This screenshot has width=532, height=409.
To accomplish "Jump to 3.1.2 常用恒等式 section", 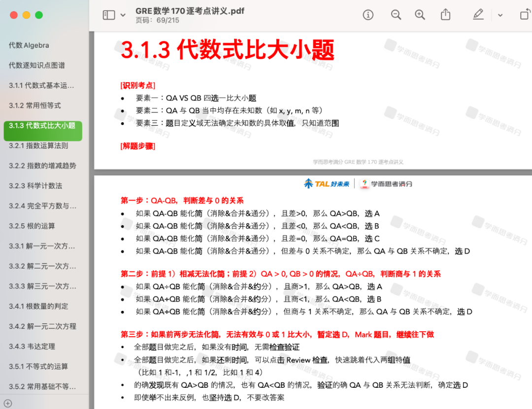I will click(x=35, y=105).
